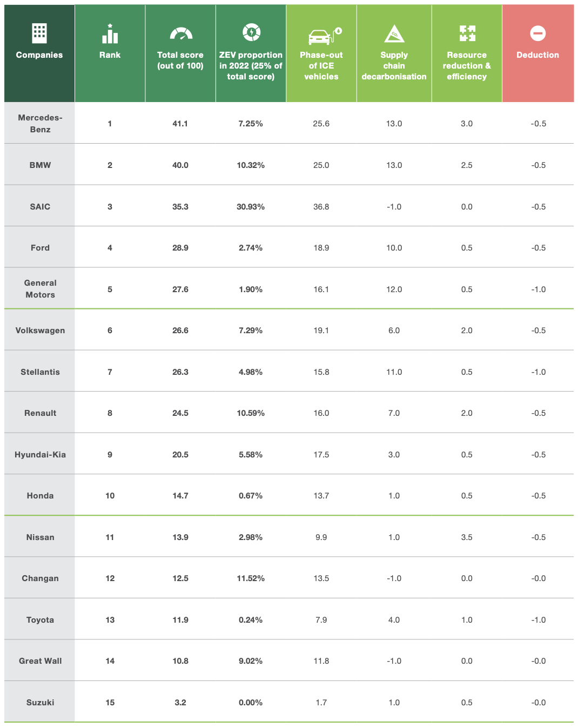The image size is (578, 728).
Task: Click SAIC's total score of 35.3
Action: (x=180, y=207)
